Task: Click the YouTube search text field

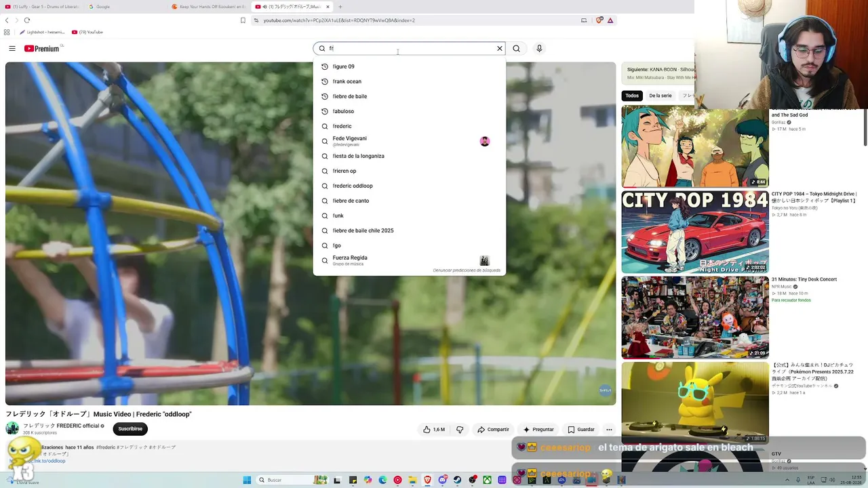Action: 410,49
